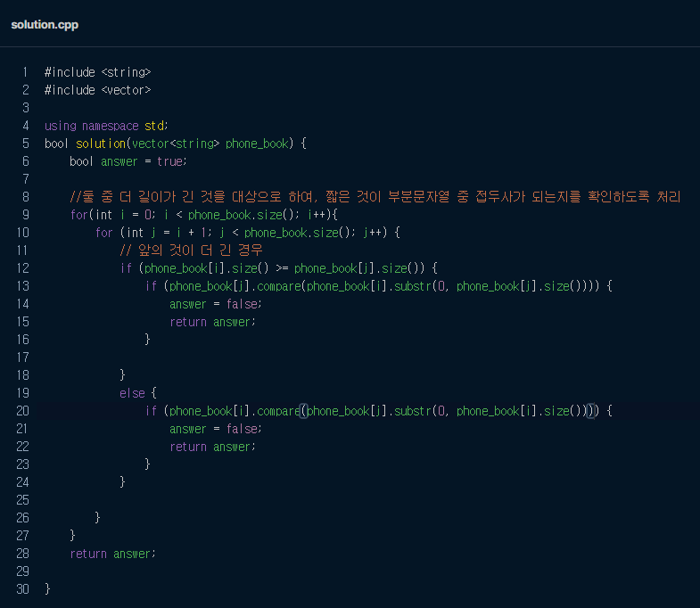Click the closing brace on line 27

(x=73, y=536)
